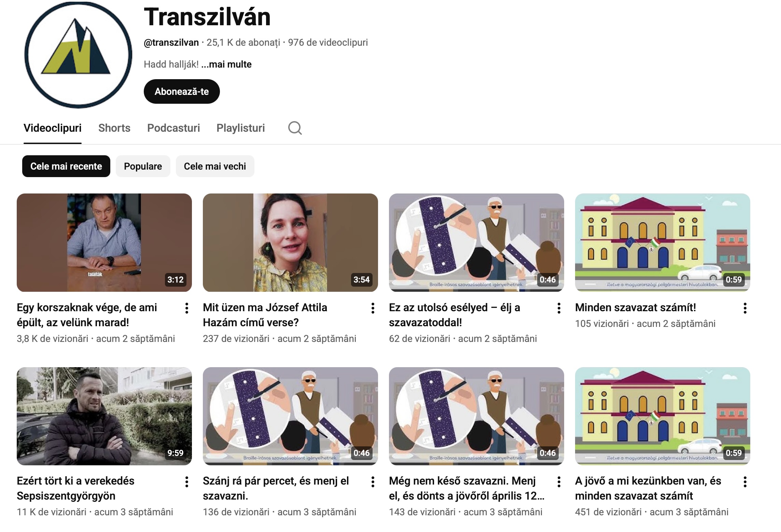Open three-dot menu for 'Szánj rá pár percet'

[x=373, y=482]
